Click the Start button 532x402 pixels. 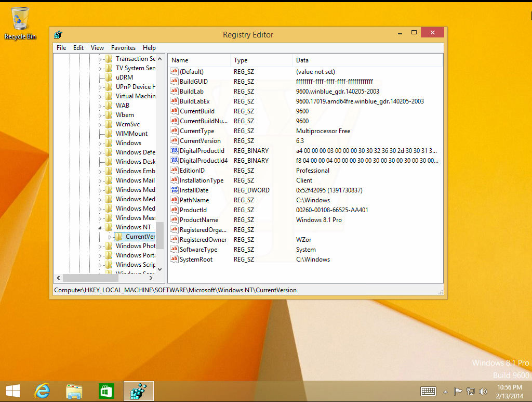pyautogui.click(x=13, y=391)
